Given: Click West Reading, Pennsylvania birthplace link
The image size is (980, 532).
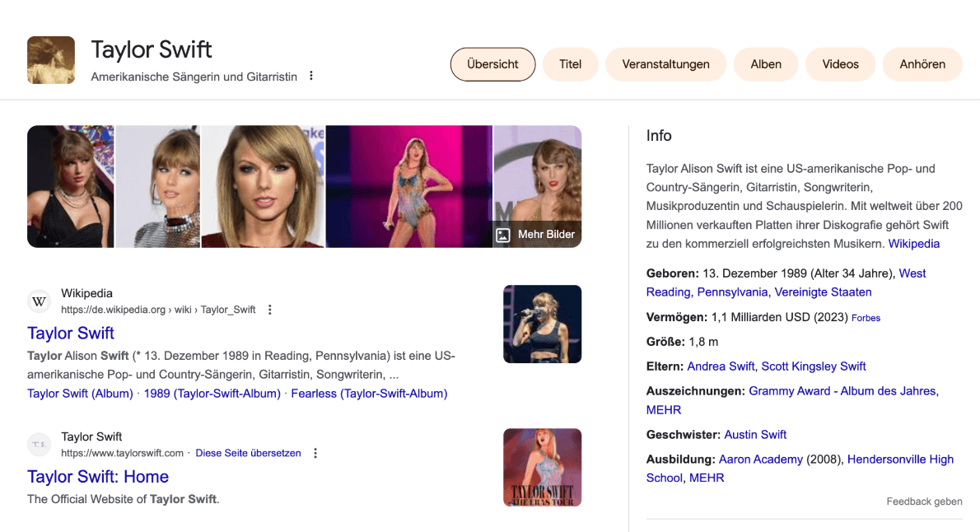Looking at the screenshot, I should click(786, 282).
